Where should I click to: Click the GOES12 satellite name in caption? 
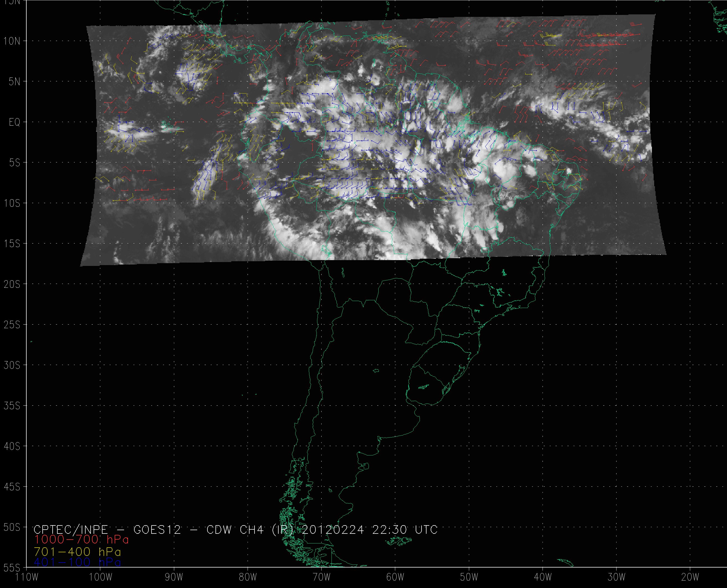point(157,529)
